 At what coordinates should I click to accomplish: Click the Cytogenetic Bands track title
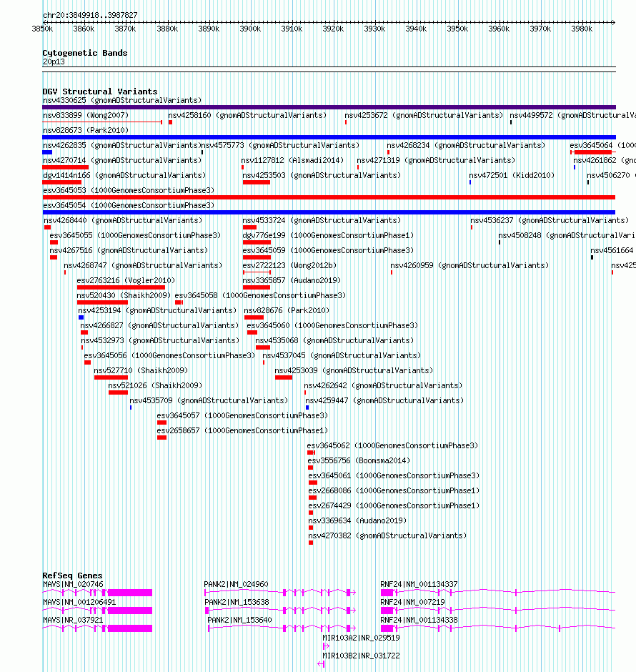click(x=85, y=53)
